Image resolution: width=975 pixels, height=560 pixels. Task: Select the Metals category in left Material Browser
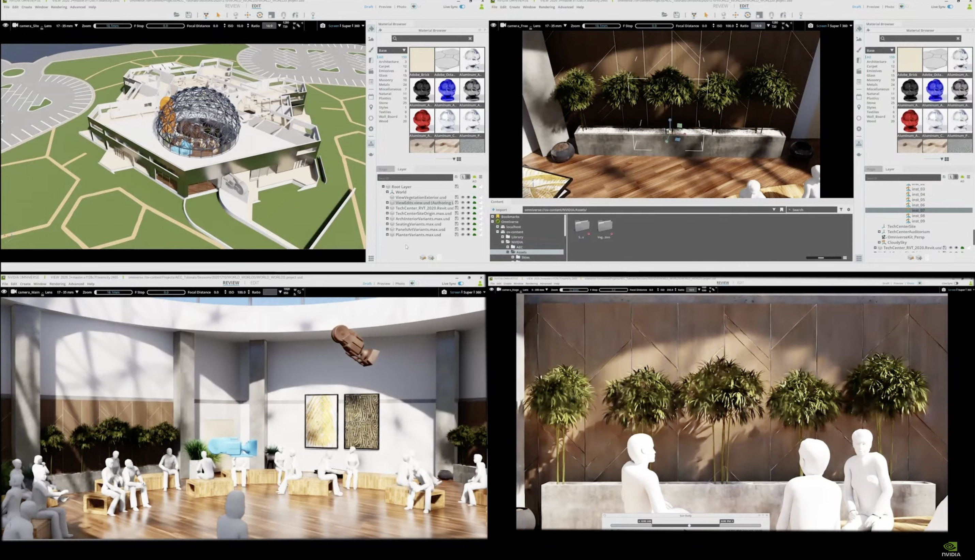pos(384,84)
